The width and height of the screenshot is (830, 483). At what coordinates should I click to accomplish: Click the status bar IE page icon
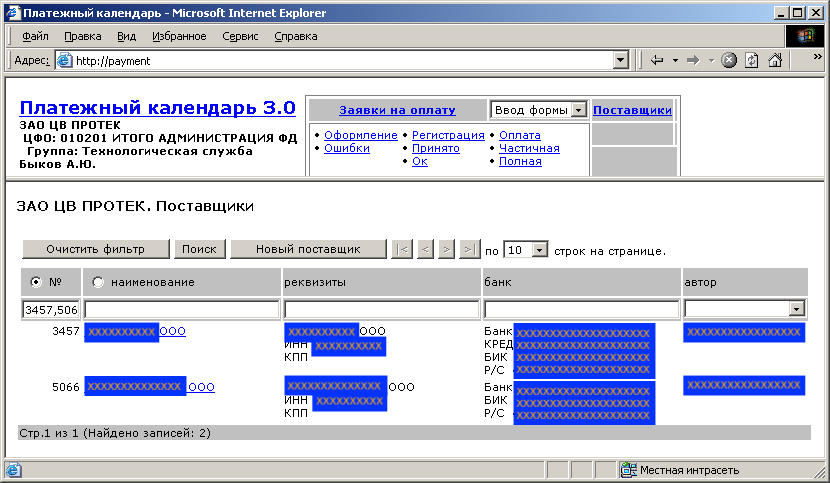[x=14, y=470]
